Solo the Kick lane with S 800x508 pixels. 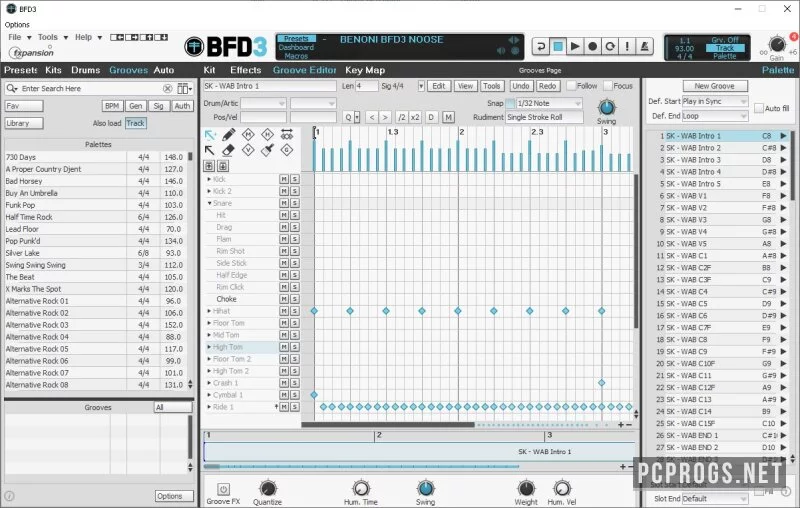(294, 179)
